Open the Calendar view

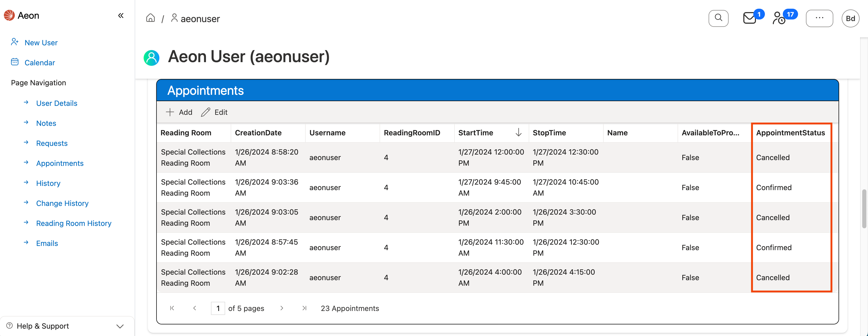tap(39, 62)
